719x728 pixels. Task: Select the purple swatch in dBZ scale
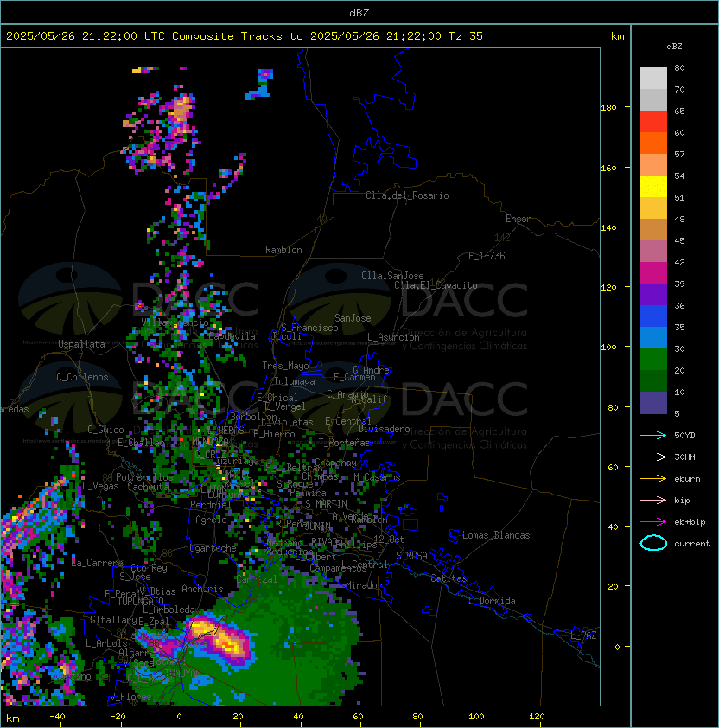(x=653, y=294)
